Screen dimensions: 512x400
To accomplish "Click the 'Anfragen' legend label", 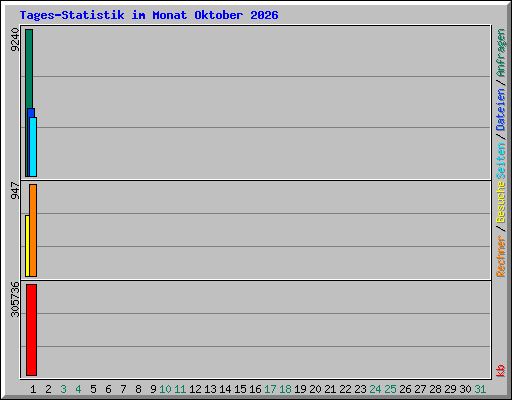I will [x=500, y=53].
